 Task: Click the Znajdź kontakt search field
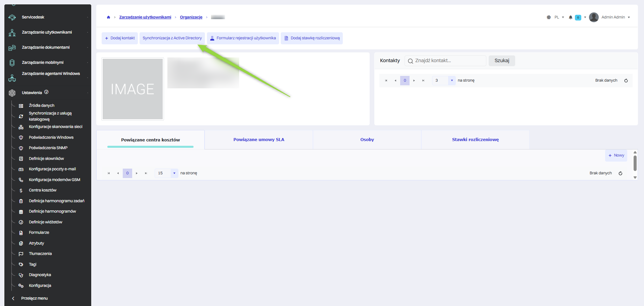click(445, 61)
